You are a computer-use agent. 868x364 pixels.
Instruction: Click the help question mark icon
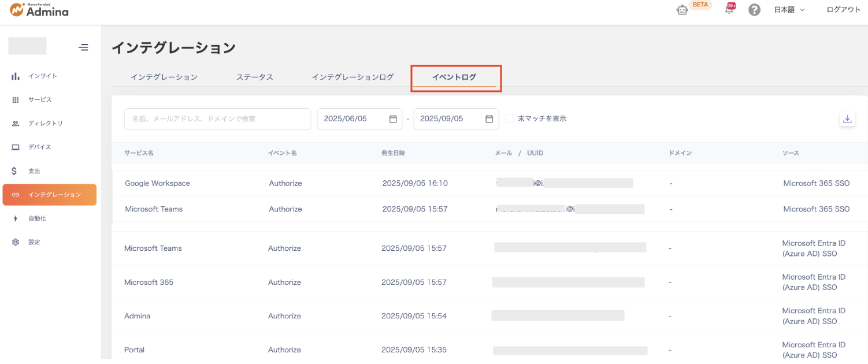754,10
